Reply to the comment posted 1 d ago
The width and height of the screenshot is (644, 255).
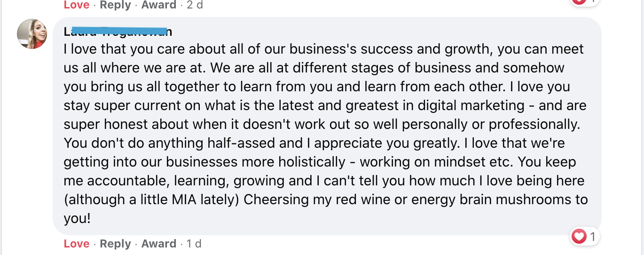coord(115,244)
